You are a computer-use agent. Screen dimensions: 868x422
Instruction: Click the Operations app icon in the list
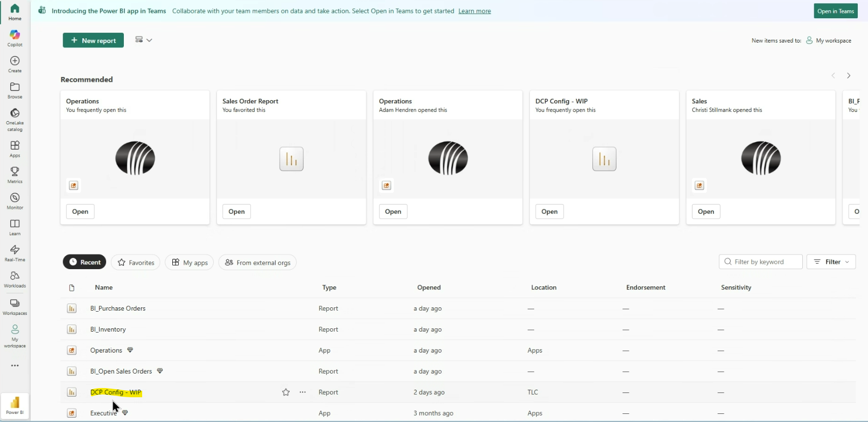pyautogui.click(x=72, y=350)
